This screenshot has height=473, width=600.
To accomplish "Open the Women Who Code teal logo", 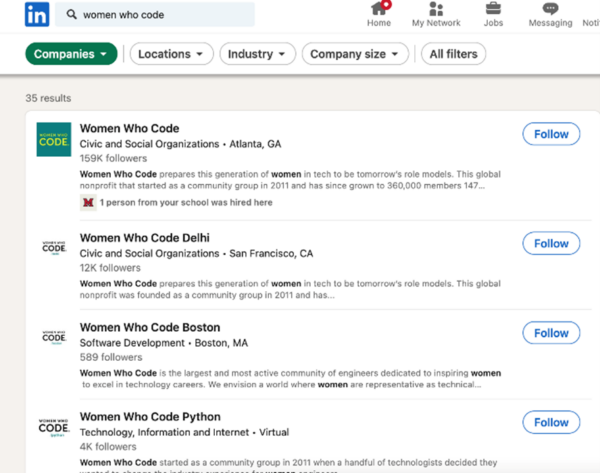I will tap(54, 139).
